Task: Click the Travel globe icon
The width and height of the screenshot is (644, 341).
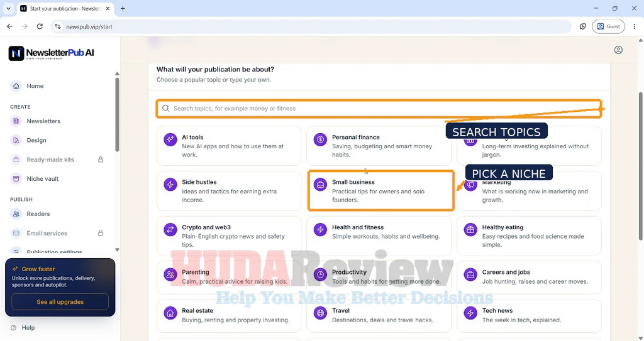Action: pyautogui.click(x=320, y=313)
